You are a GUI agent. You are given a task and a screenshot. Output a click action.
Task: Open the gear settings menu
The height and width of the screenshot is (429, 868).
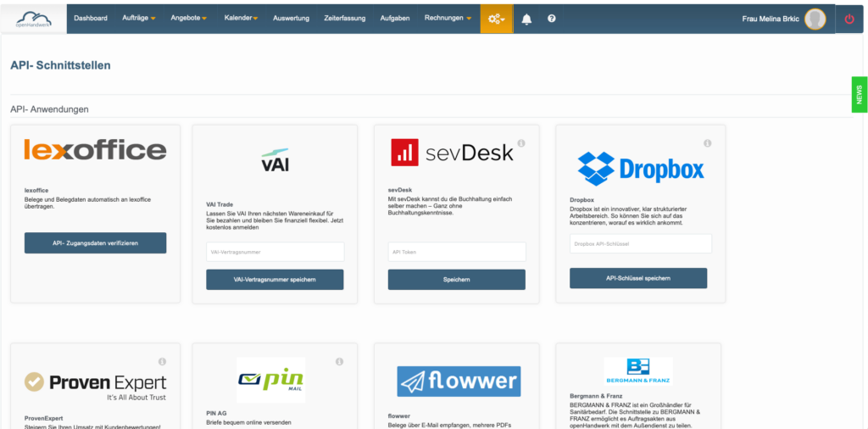(x=496, y=19)
